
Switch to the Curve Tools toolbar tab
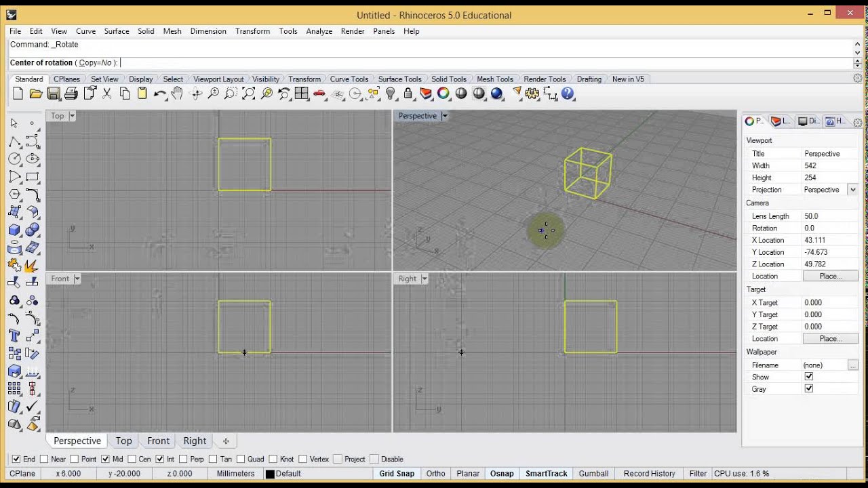point(349,79)
